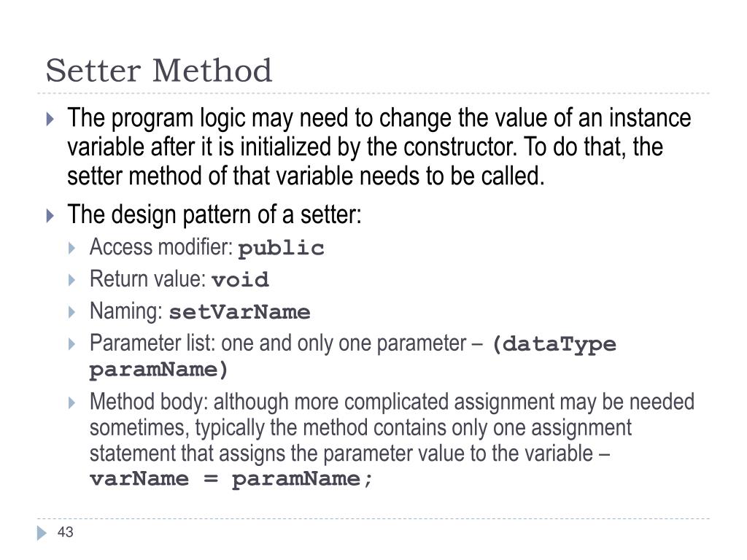Click the arrow bullet beside Parameter list
This screenshot has height=560, width=747.
(72, 344)
